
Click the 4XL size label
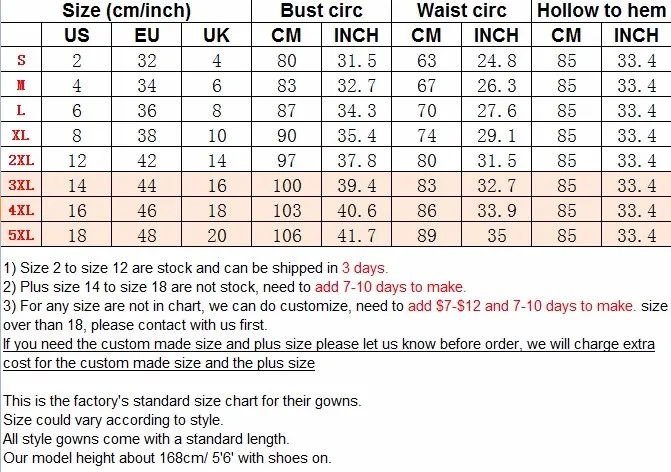click(x=21, y=210)
